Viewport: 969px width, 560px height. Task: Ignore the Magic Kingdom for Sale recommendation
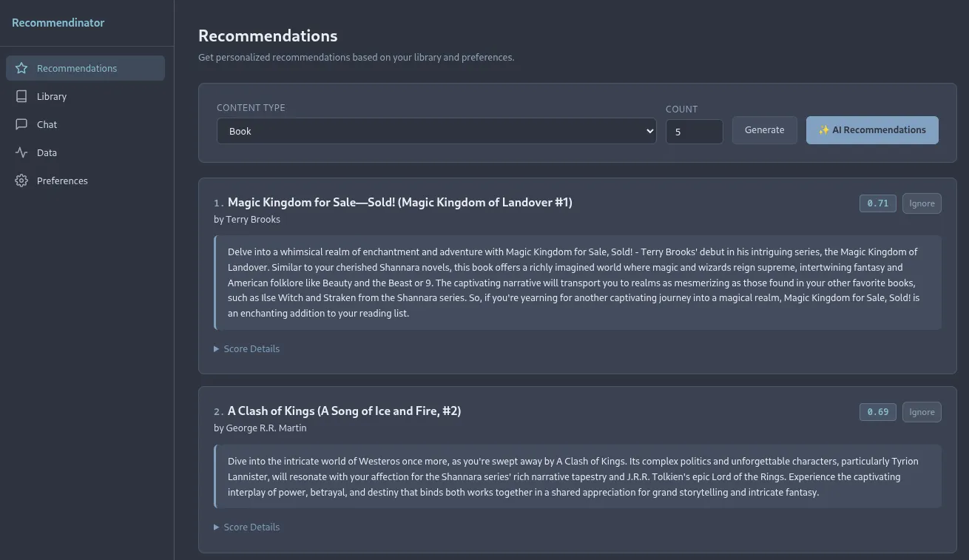pyautogui.click(x=922, y=203)
